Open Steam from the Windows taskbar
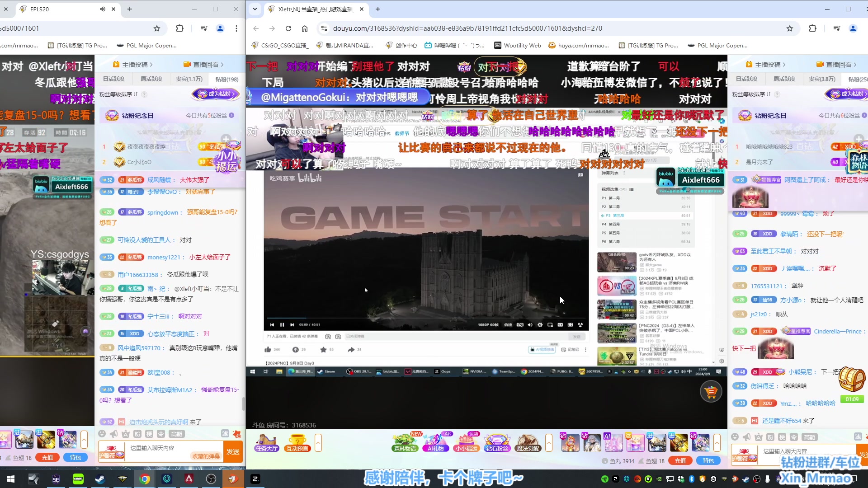The width and height of the screenshot is (868, 488). click(100, 479)
